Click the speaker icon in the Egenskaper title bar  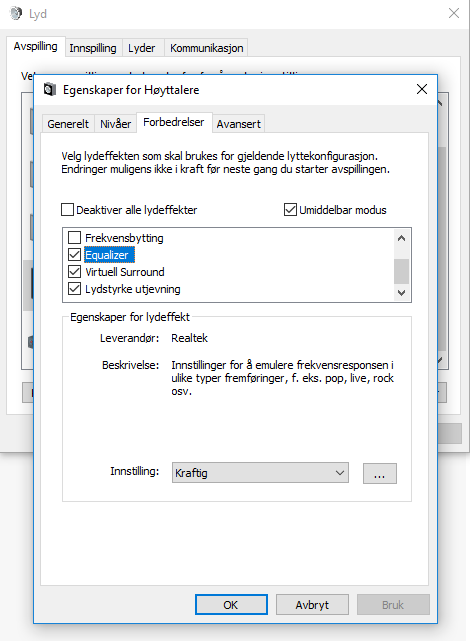pos(50,89)
